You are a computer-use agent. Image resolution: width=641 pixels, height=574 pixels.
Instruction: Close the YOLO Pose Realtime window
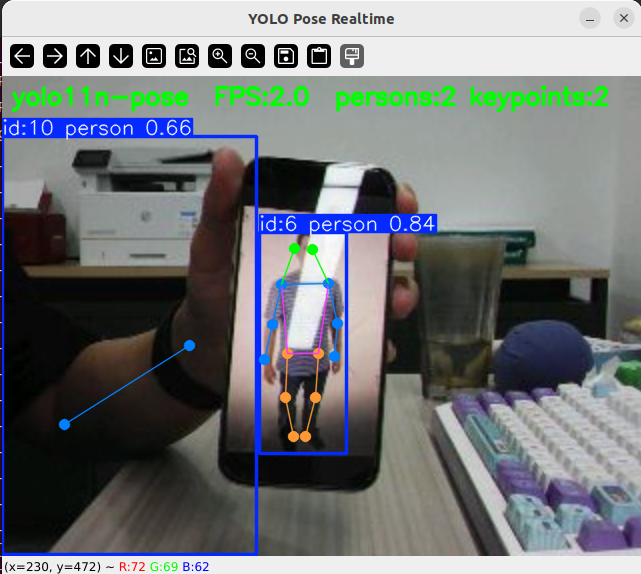[624, 18]
